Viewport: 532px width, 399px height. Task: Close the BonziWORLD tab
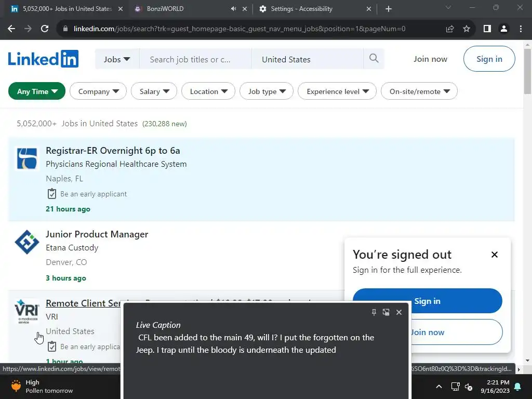coord(245,9)
